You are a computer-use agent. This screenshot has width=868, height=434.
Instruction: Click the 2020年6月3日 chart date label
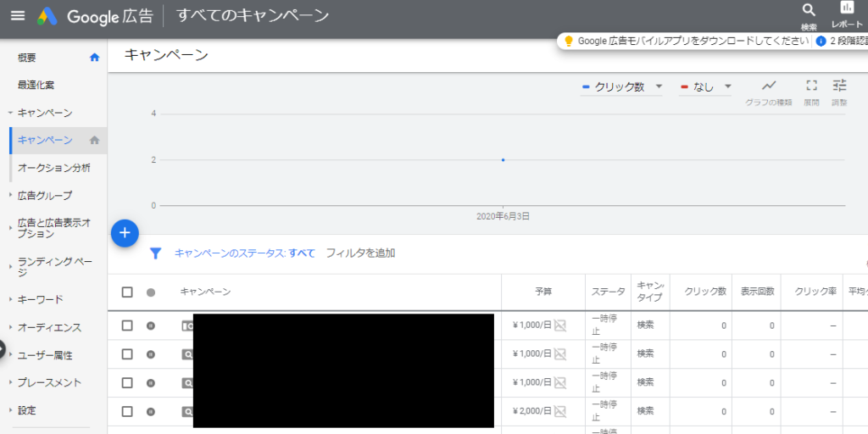(503, 216)
